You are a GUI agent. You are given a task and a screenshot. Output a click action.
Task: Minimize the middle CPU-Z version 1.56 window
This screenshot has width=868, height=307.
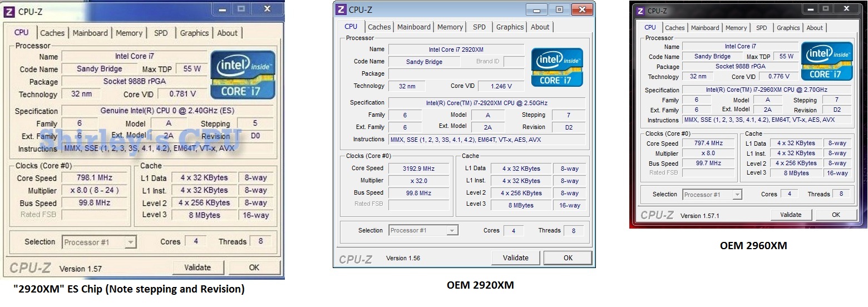537,9
